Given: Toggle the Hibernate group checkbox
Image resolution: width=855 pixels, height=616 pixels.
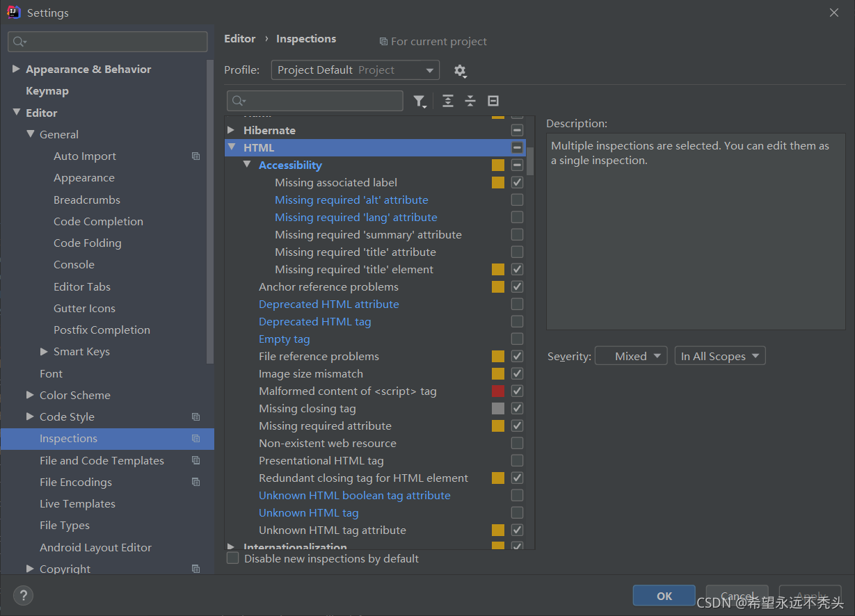Looking at the screenshot, I should tap(517, 130).
